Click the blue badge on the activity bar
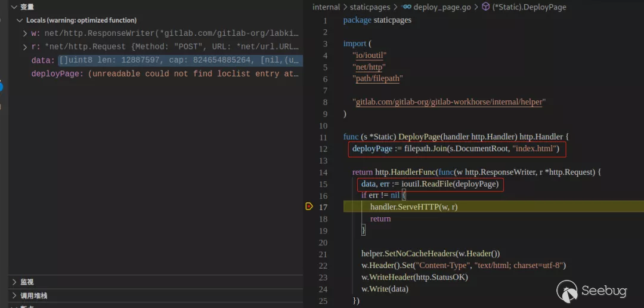Screen dimensions: 644x308 coord(1,87)
